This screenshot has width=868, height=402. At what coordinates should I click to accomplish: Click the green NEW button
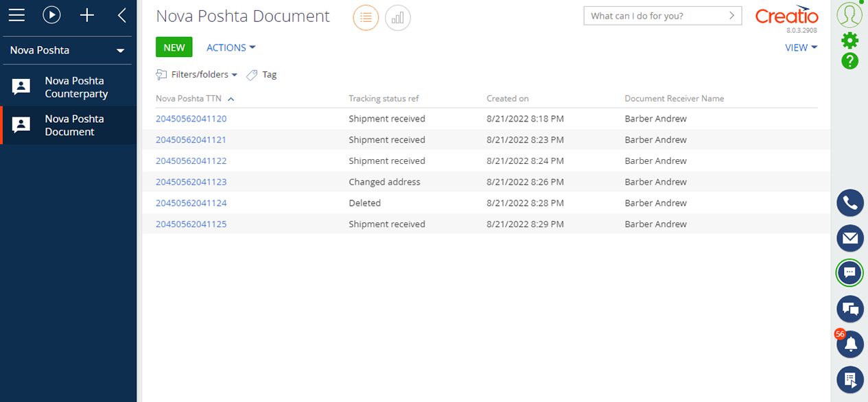174,47
